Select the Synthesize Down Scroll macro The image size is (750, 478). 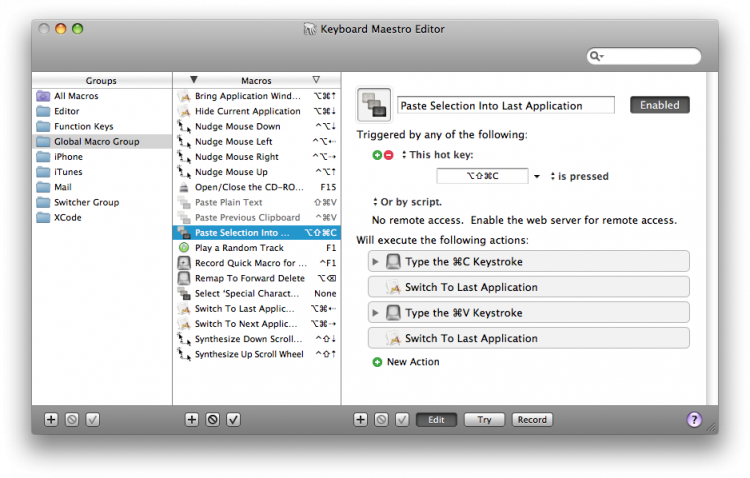[257, 339]
